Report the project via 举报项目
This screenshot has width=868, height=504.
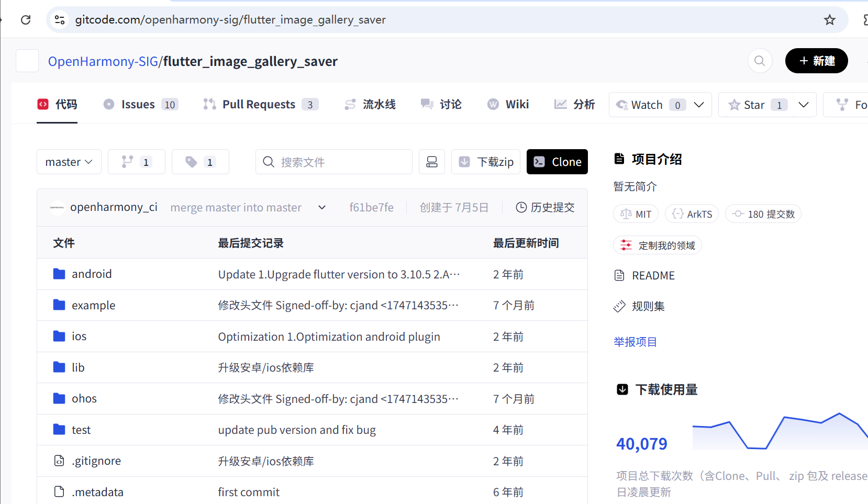(635, 341)
